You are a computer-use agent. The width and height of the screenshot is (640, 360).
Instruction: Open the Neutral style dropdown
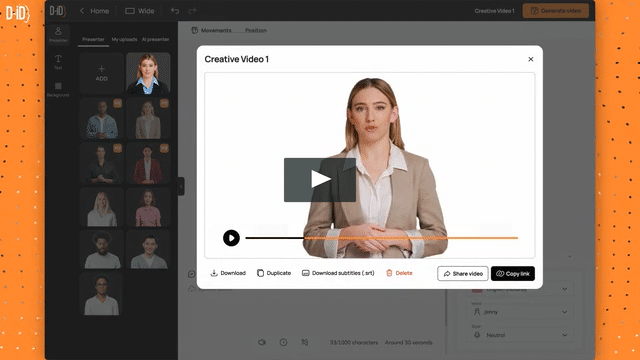520,335
